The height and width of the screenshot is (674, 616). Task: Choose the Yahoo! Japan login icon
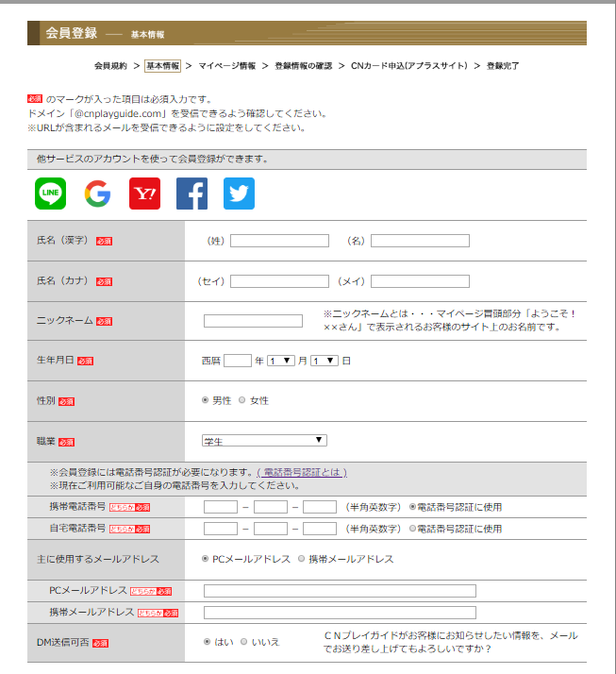[144, 194]
